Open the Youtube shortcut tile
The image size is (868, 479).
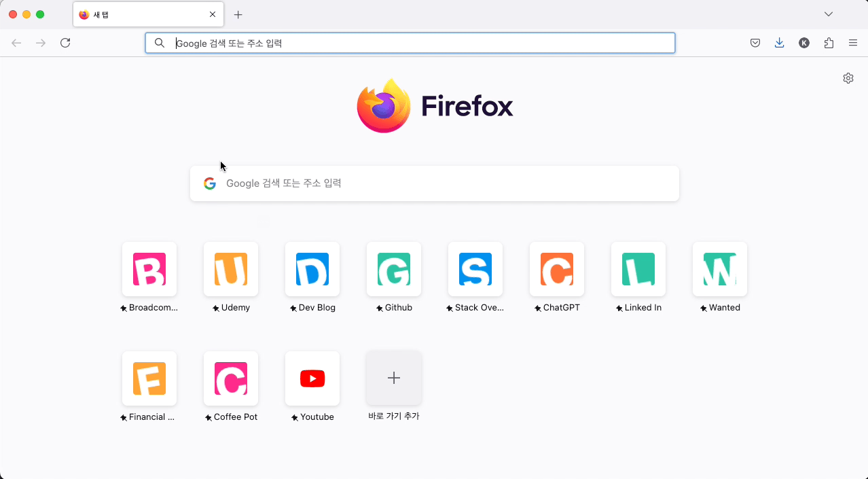[312, 378]
